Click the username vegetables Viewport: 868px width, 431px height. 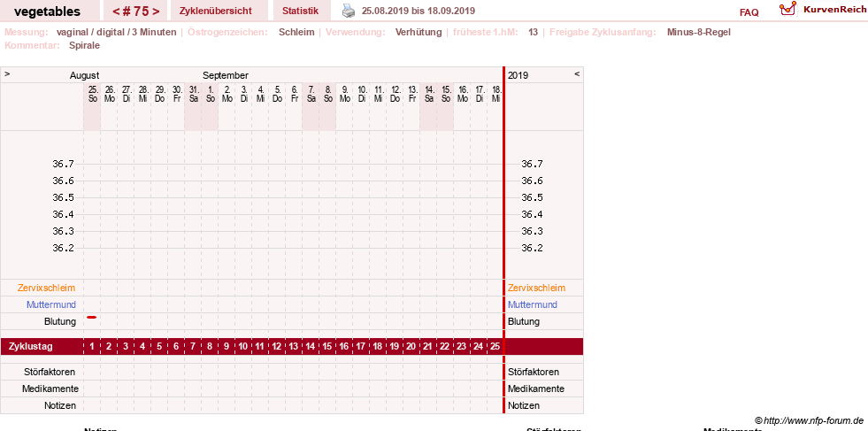click(47, 12)
